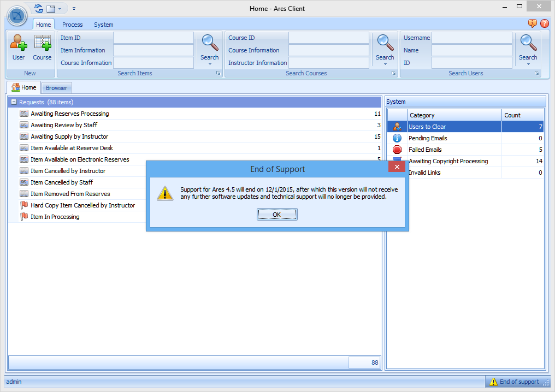The image size is (555, 392).
Task: Click the refresh icon in quick access toolbar
Action: pos(38,9)
